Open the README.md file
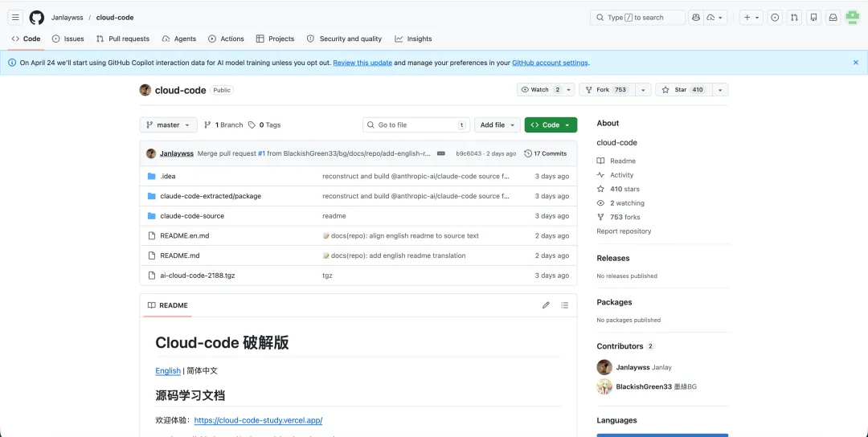 click(x=180, y=255)
